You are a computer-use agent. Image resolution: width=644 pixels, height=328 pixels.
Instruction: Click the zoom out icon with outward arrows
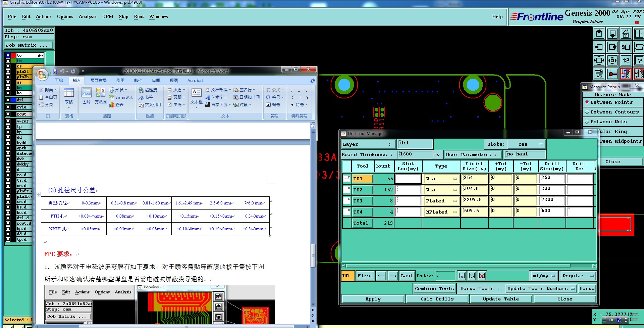pyautogui.click(x=612, y=60)
